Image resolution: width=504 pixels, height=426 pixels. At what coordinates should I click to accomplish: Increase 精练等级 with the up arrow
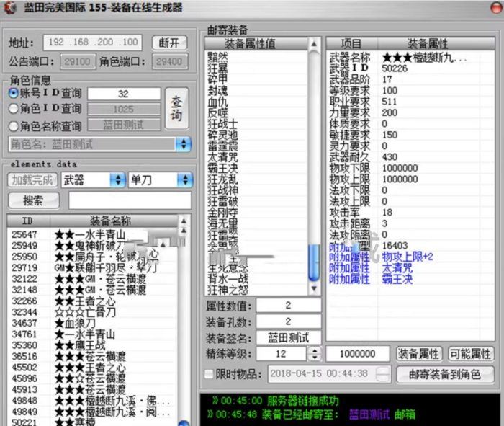[x=314, y=350]
